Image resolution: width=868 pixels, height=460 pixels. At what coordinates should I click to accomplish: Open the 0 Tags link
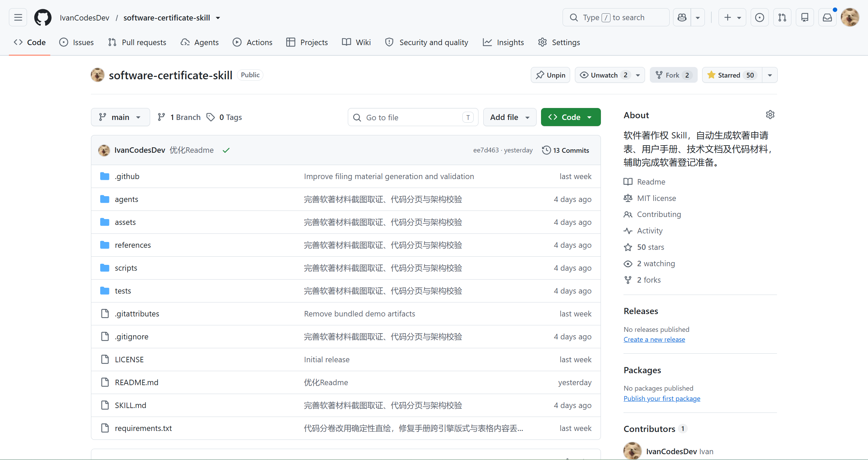[224, 117]
